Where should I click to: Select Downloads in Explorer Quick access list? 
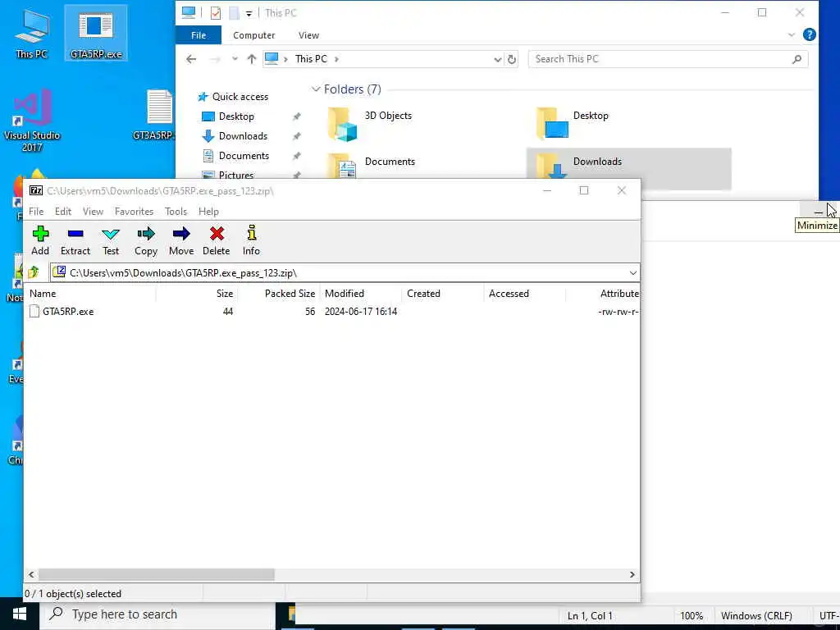click(x=235, y=136)
